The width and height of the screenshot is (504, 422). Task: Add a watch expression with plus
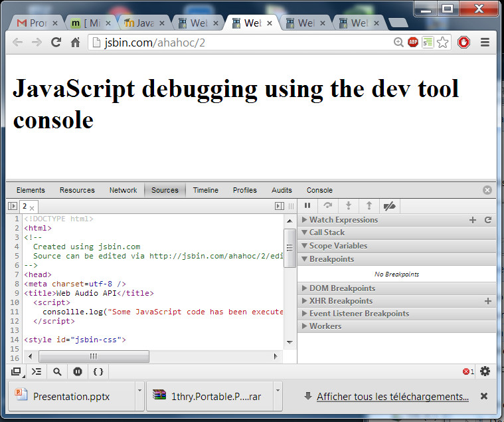tap(473, 220)
